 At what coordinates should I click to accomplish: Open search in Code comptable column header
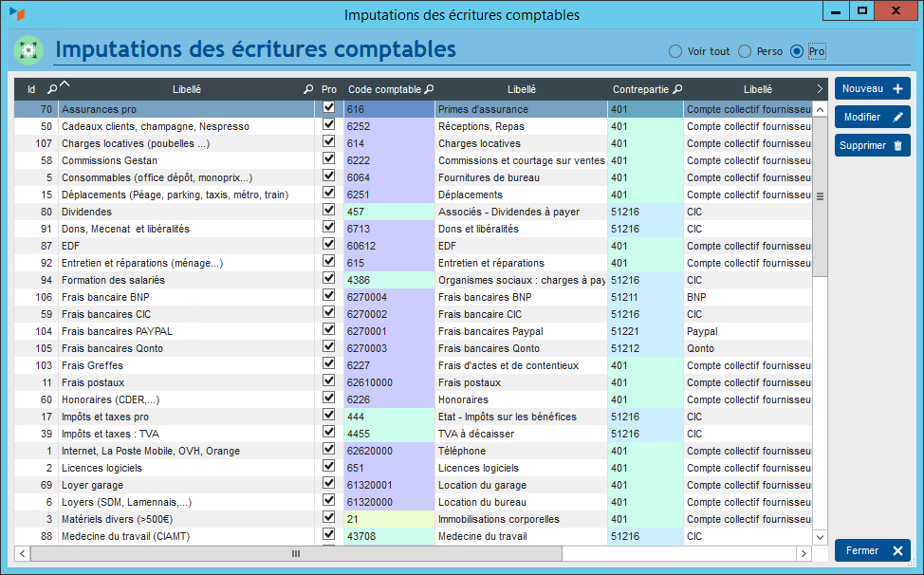(x=429, y=89)
